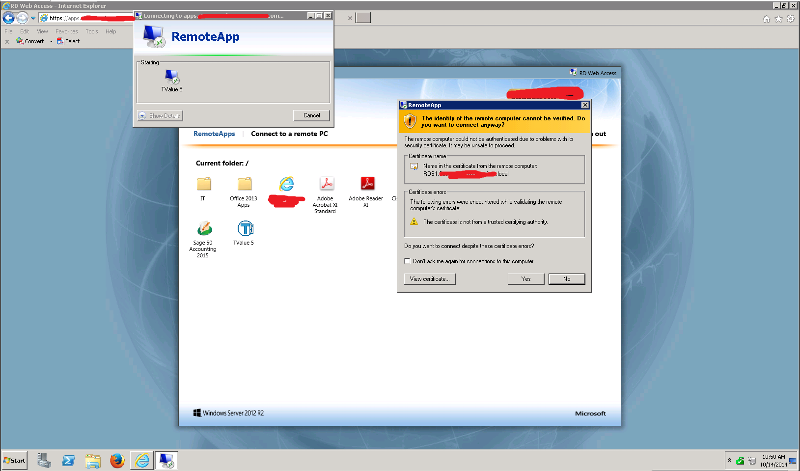Click the Select toolbar button
The width and height of the screenshot is (800, 471).
pyautogui.click(x=68, y=41)
